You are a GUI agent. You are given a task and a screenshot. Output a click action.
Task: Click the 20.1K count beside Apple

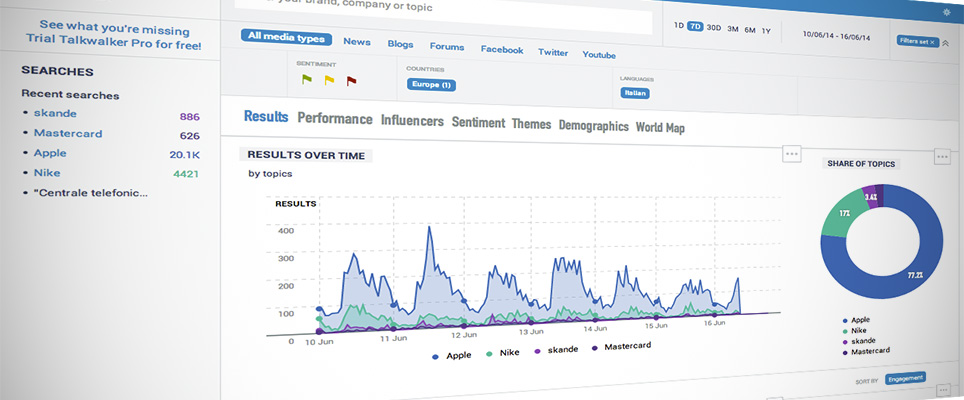pyautogui.click(x=184, y=155)
